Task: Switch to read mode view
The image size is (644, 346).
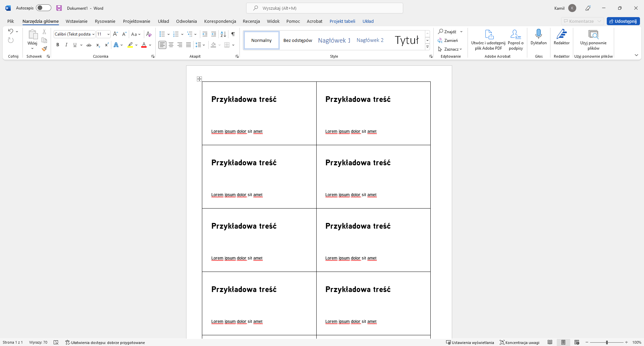Action: tap(550, 342)
